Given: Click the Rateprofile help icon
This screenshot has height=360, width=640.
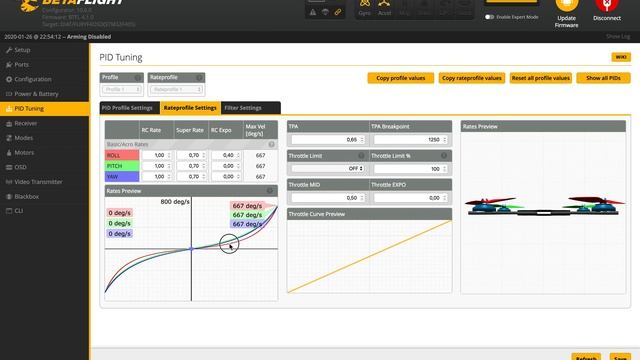Looking at the screenshot, I should [x=199, y=78].
